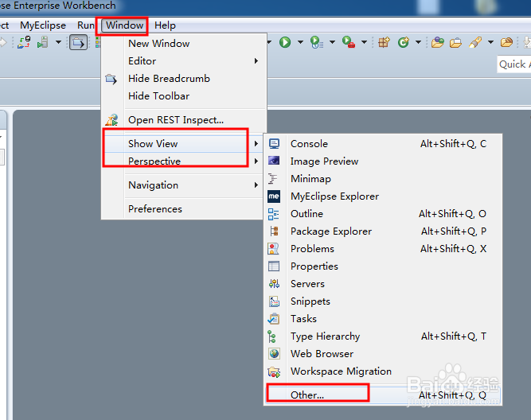Screen dimensions: 531x420
Task: Click the Properties table icon
Action: click(x=274, y=266)
